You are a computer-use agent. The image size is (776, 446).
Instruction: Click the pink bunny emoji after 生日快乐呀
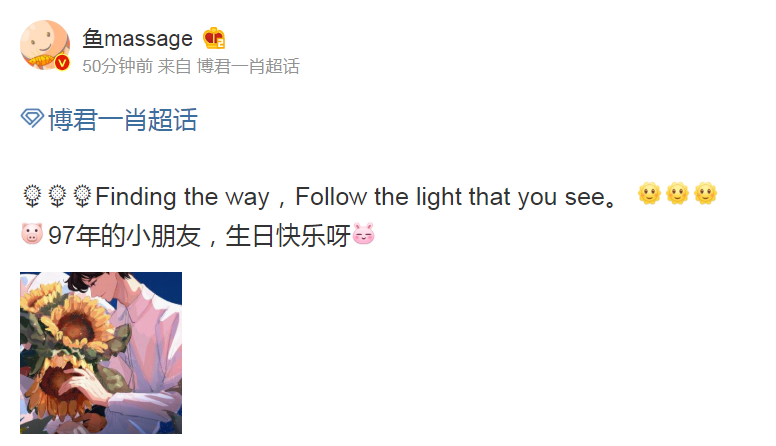[x=363, y=234]
